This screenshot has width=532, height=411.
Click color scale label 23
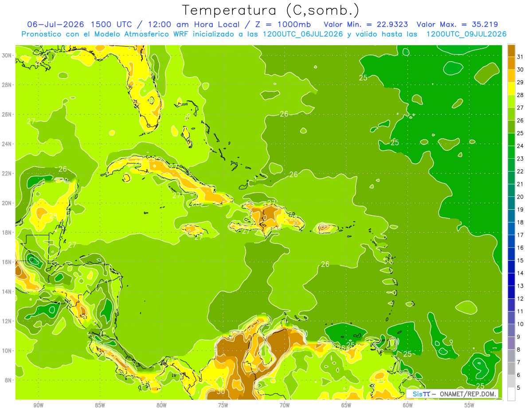520,159
